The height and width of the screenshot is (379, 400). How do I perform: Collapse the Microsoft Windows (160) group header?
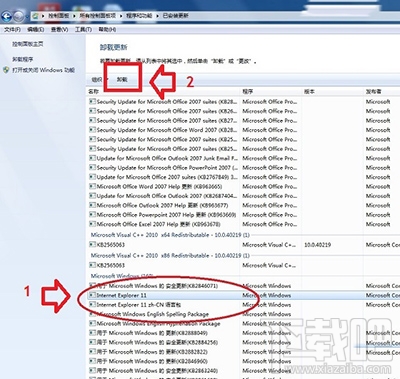point(122,276)
